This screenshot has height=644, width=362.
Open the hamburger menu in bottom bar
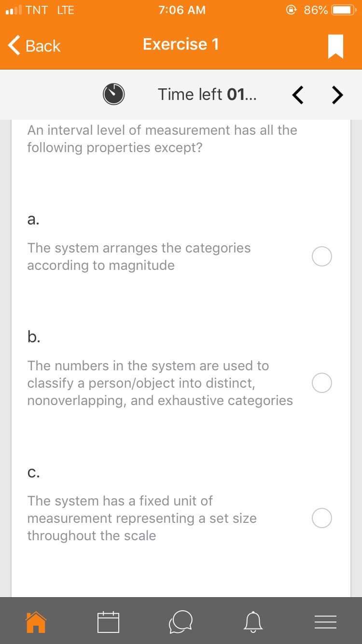click(325, 622)
